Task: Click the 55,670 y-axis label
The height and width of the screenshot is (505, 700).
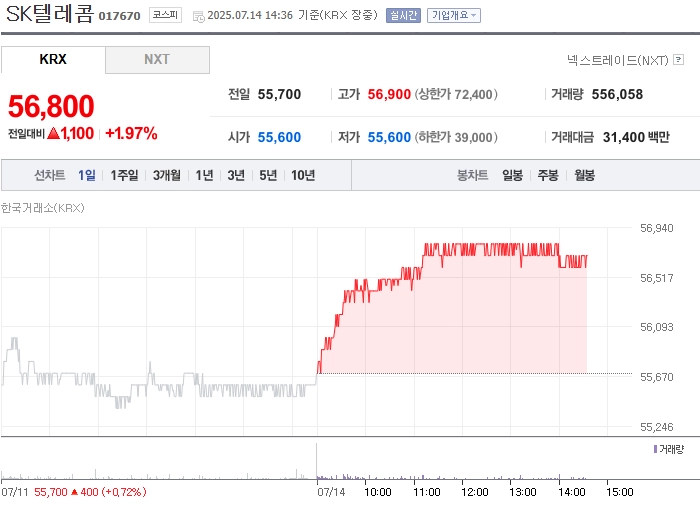Action: (x=656, y=377)
